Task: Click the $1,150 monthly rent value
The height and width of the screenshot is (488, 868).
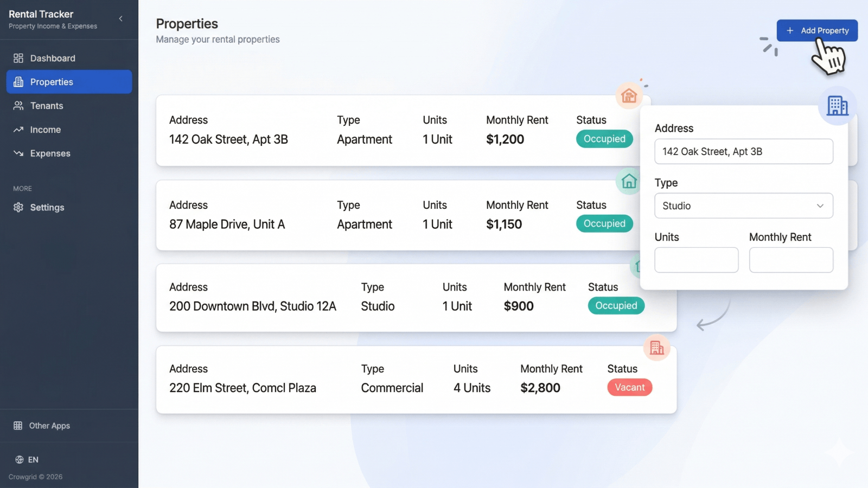Action: [x=504, y=224]
